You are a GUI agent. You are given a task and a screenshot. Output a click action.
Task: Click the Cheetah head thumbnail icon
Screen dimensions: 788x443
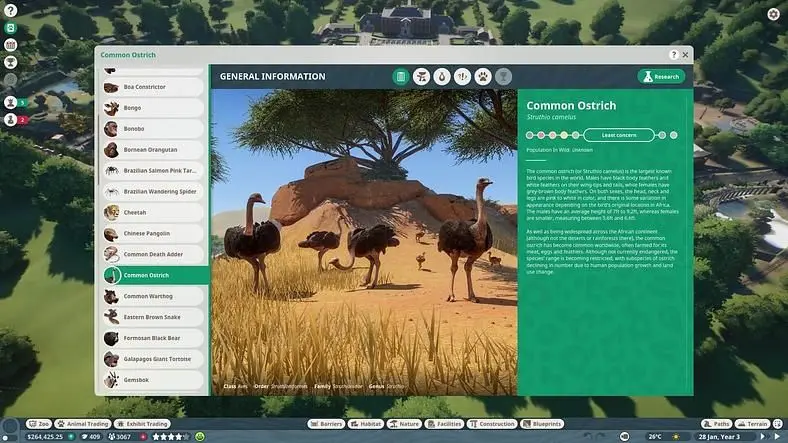112,212
